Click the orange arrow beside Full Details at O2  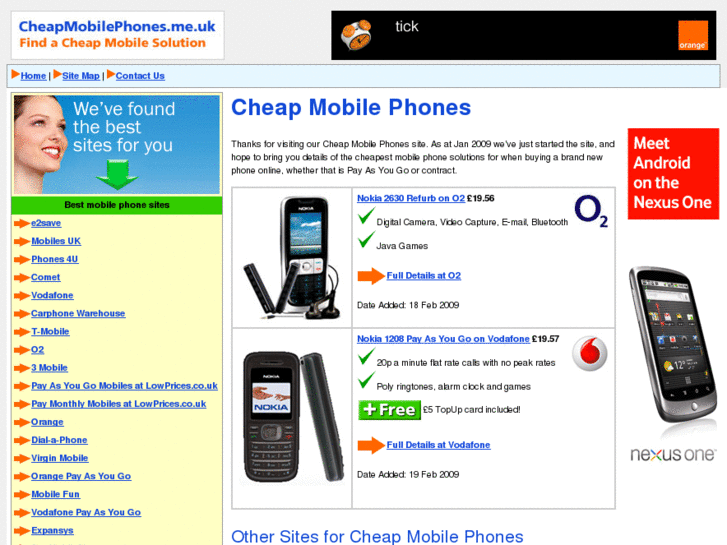(371, 276)
